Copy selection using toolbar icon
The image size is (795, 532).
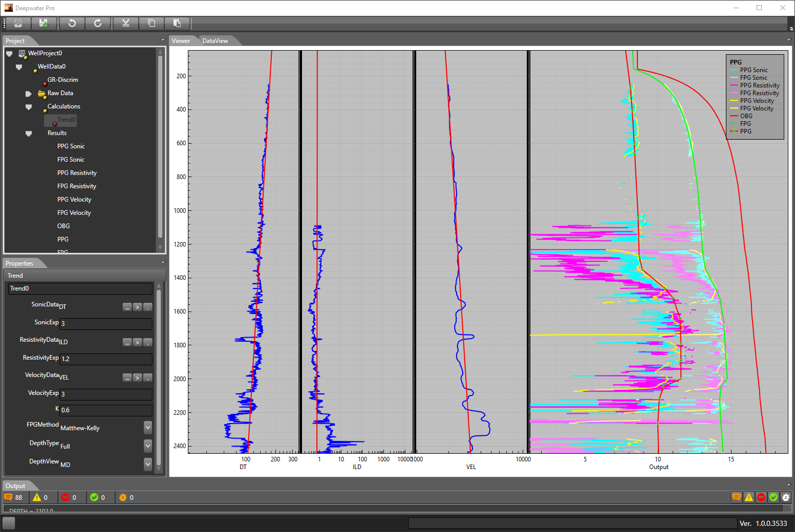coord(152,23)
